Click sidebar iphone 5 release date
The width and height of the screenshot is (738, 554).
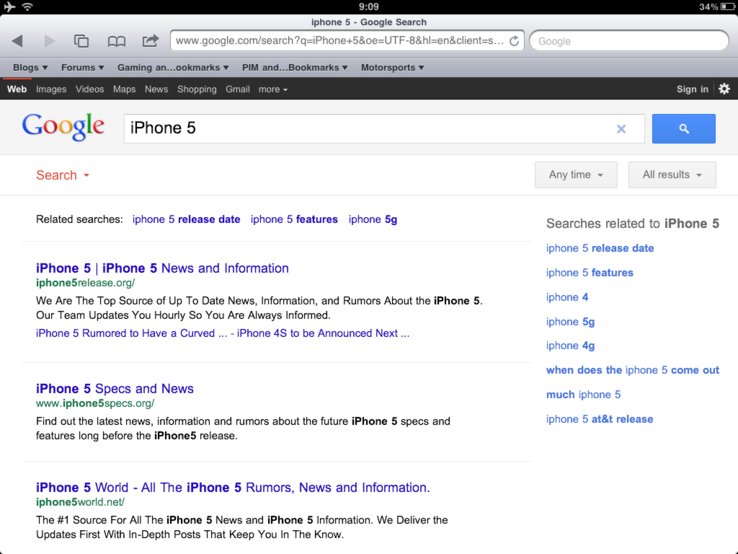pyautogui.click(x=600, y=248)
